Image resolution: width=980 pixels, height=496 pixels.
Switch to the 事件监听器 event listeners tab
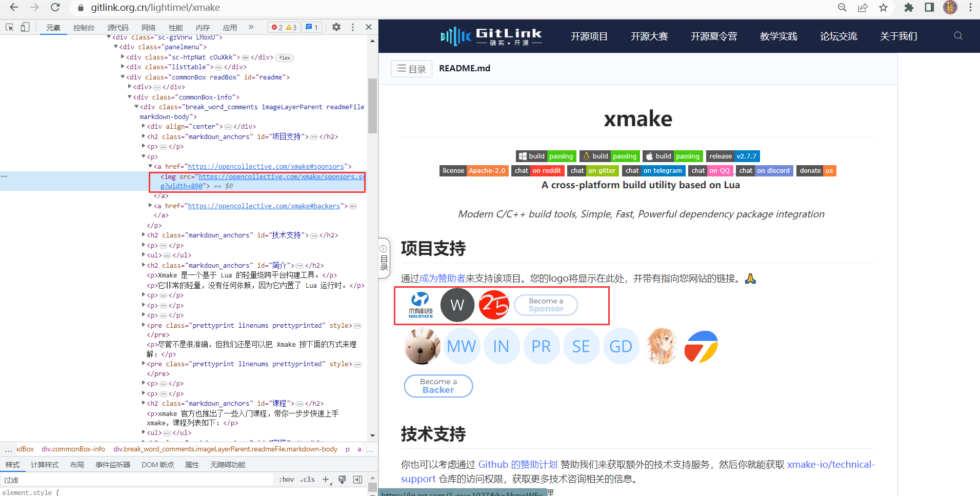[113, 465]
